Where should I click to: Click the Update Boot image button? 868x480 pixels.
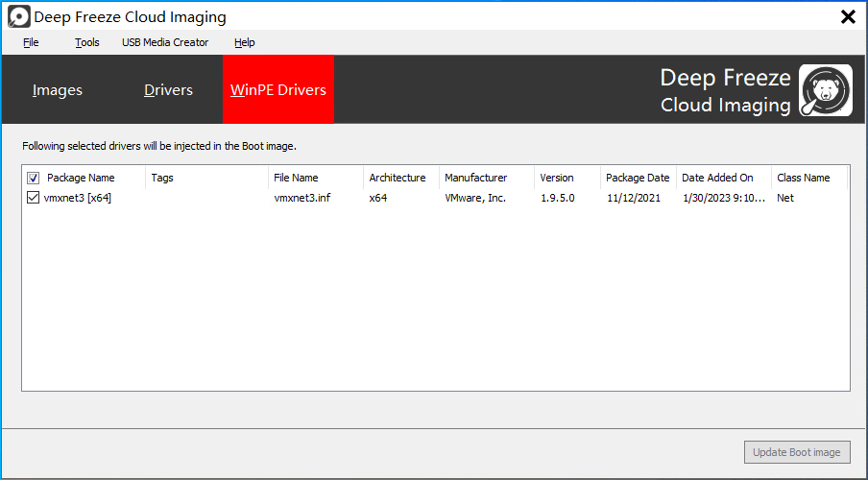click(x=797, y=452)
